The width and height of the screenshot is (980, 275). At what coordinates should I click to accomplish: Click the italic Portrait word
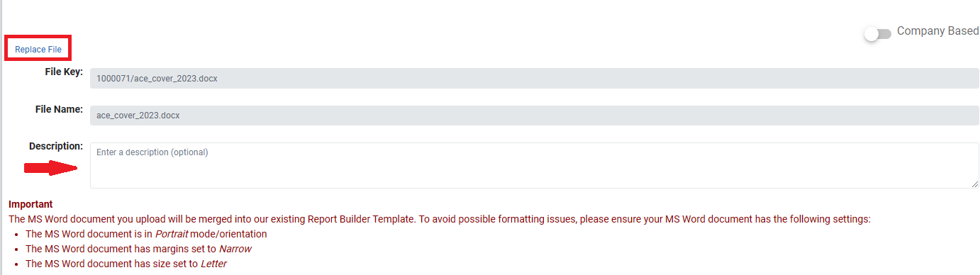click(x=172, y=234)
